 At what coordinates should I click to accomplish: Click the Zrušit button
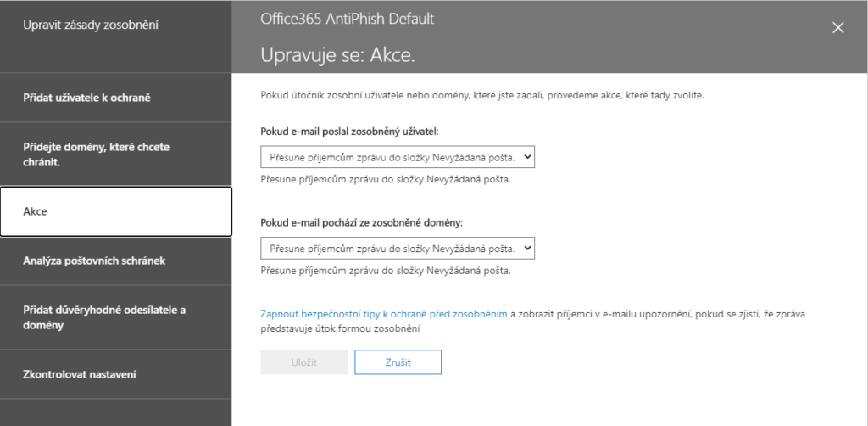pos(398,362)
